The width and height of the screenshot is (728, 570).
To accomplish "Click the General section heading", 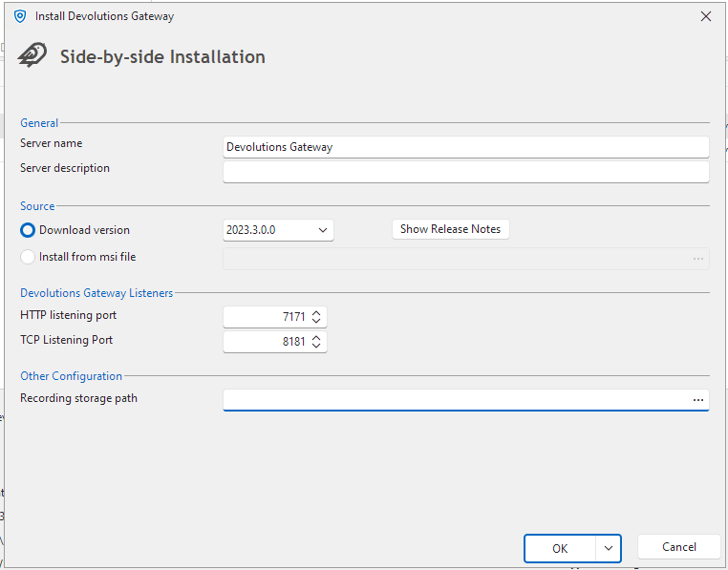I will click(39, 123).
